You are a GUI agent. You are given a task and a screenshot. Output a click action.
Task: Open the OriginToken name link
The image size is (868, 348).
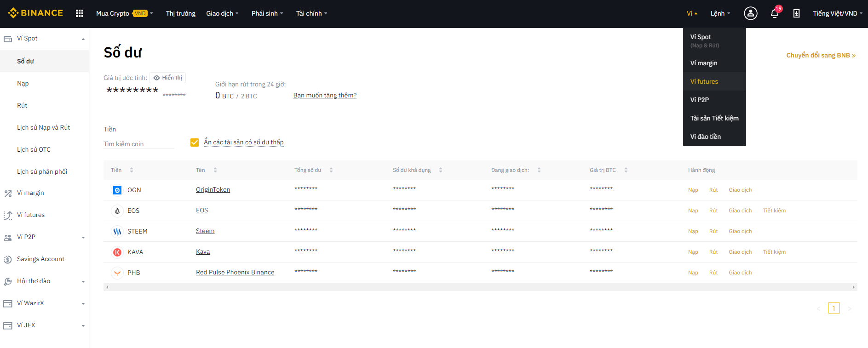point(213,189)
